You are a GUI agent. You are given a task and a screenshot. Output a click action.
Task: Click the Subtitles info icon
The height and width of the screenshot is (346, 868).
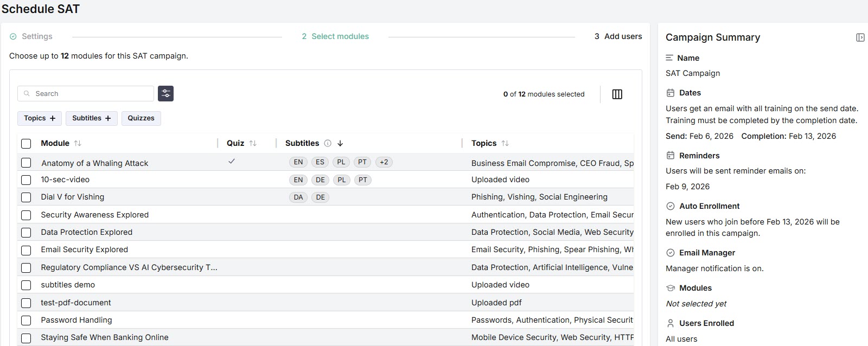328,143
